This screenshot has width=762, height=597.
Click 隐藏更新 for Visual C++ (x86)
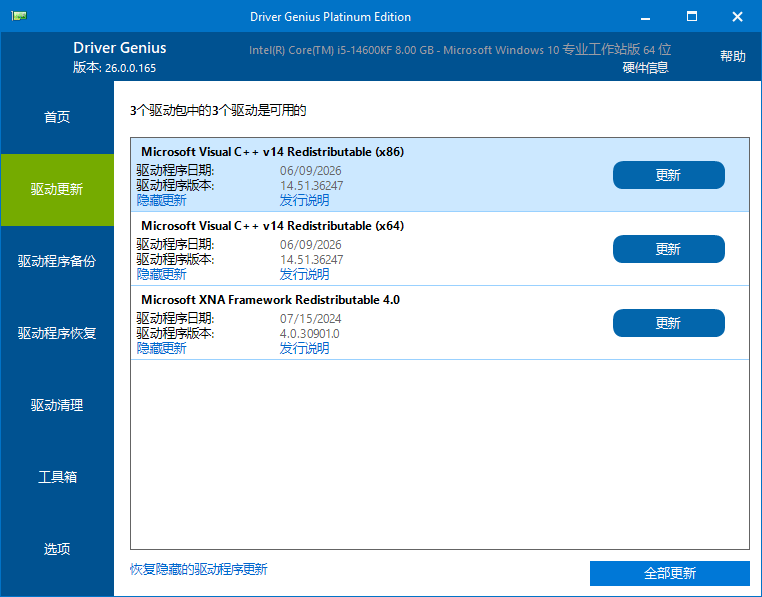coord(161,200)
